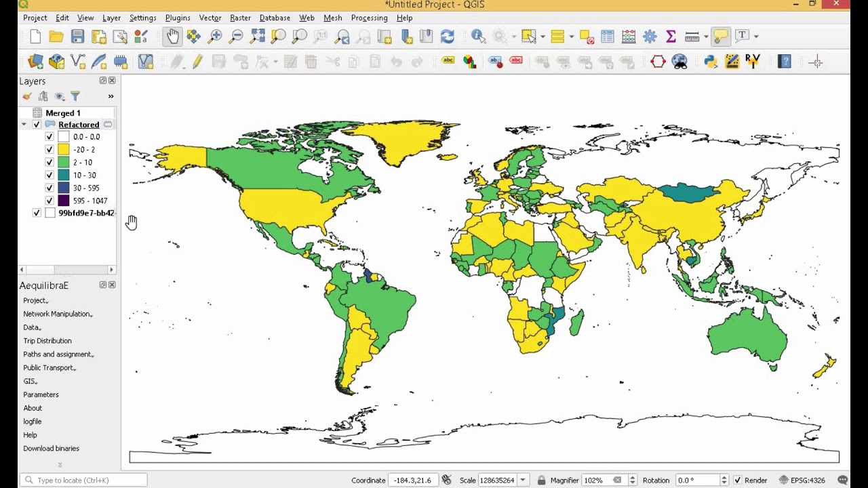Open the text annotation tool dropdown arrow
868x488 pixels.
pos(756,37)
